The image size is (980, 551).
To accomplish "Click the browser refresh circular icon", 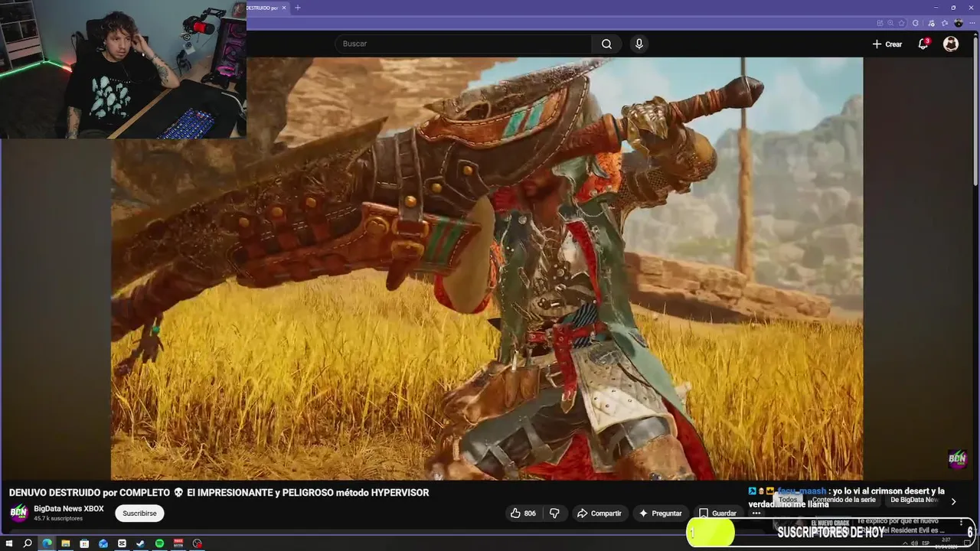I will (x=916, y=23).
